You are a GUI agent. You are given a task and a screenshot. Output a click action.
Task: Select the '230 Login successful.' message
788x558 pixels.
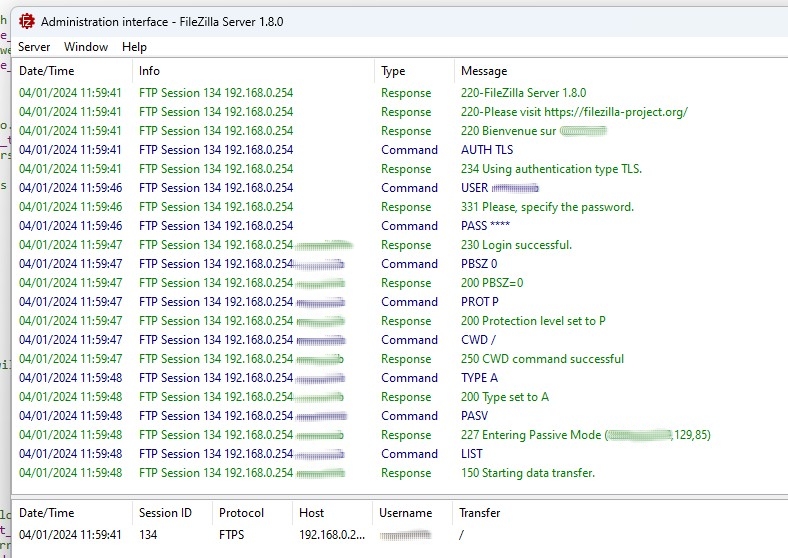[516, 245]
